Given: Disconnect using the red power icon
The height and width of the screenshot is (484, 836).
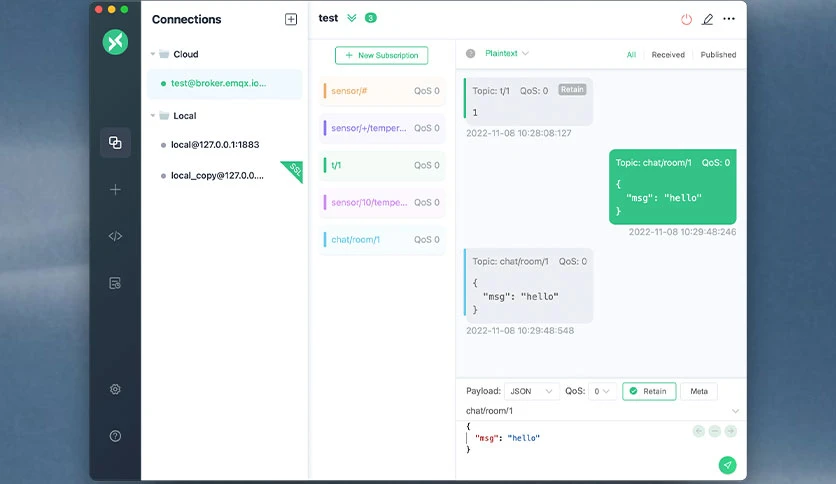Looking at the screenshot, I should [x=686, y=20].
